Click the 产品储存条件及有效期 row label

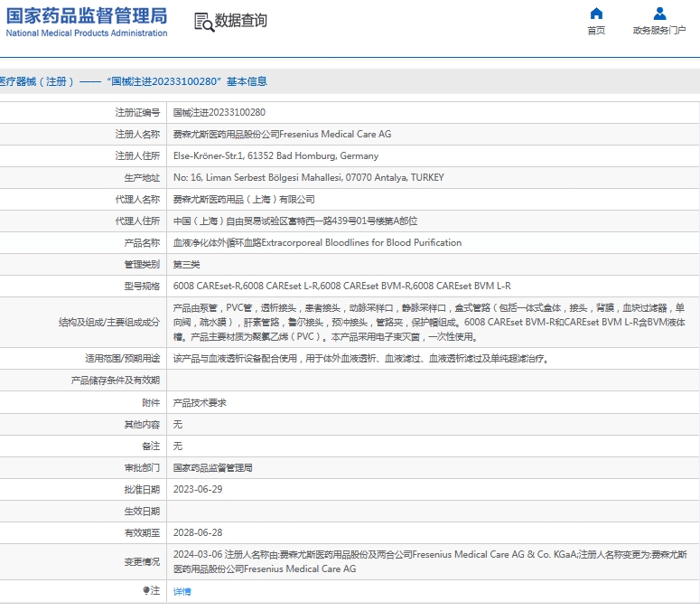click(x=116, y=381)
